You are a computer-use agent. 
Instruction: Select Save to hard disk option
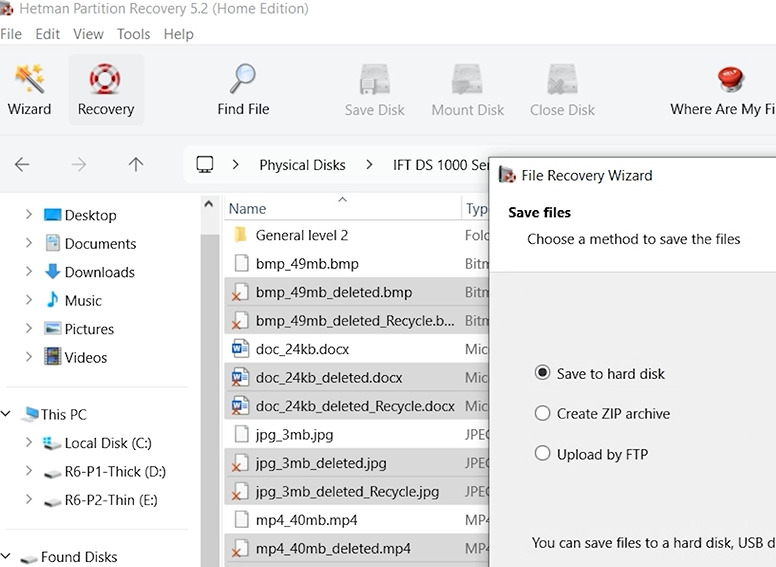click(x=542, y=373)
